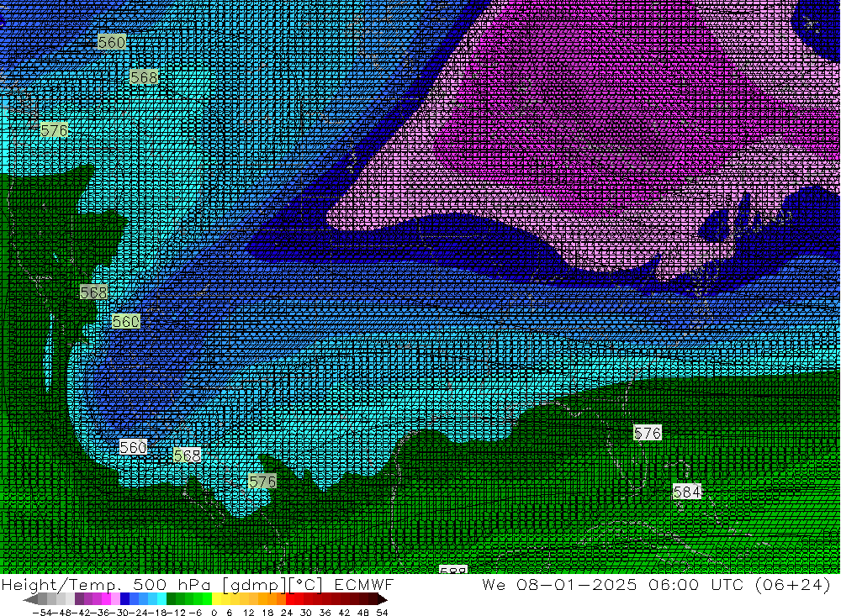Click the 576 contour label on the far left
This screenshot has height=616, width=841.
54,130
